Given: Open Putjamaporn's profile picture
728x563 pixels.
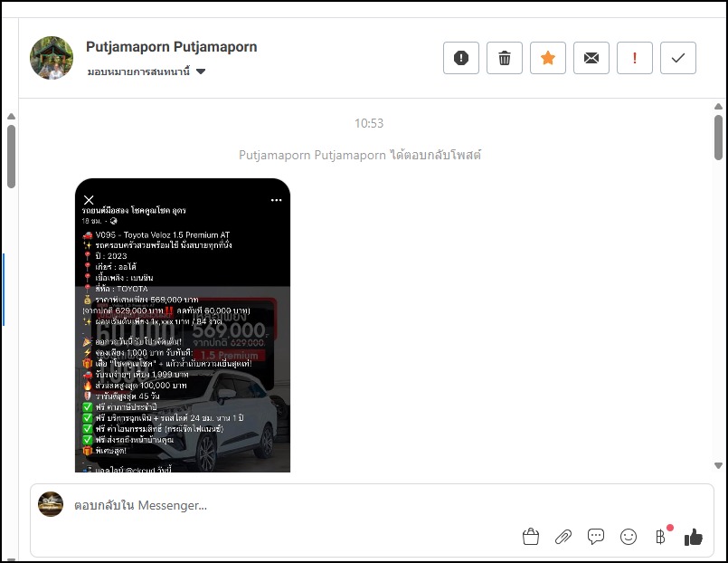Looking at the screenshot, I should [x=52, y=58].
